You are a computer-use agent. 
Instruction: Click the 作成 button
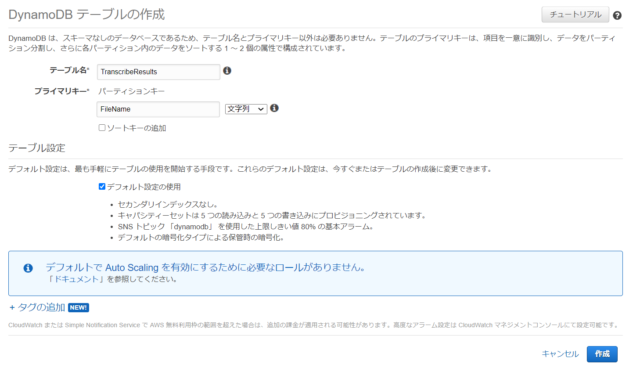[x=602, y=354]
